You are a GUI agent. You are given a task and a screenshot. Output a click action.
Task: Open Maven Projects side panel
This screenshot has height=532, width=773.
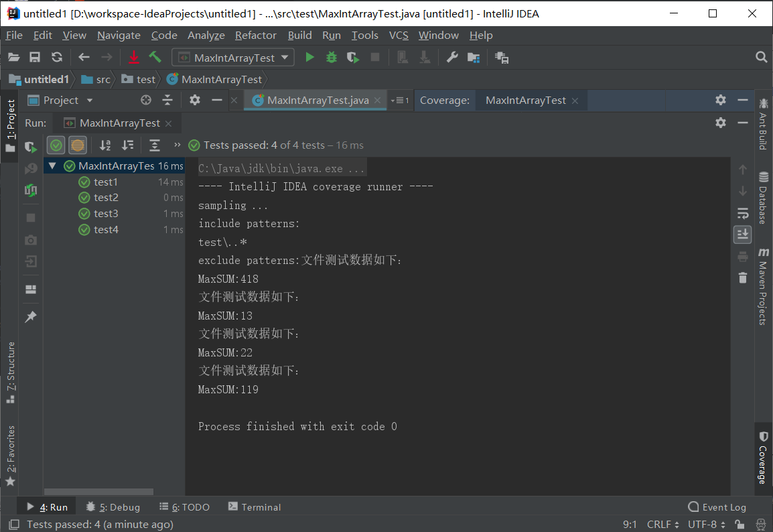[x=763, y=287]
